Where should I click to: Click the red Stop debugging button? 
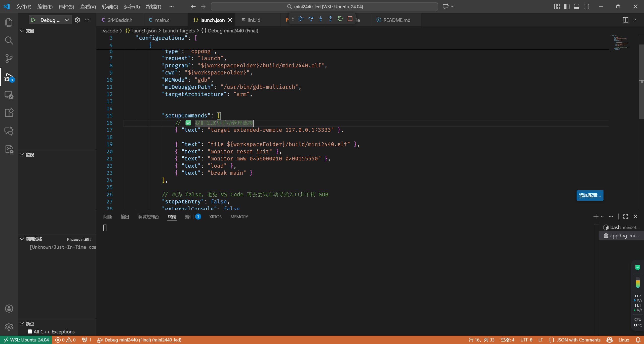(350, 19)
